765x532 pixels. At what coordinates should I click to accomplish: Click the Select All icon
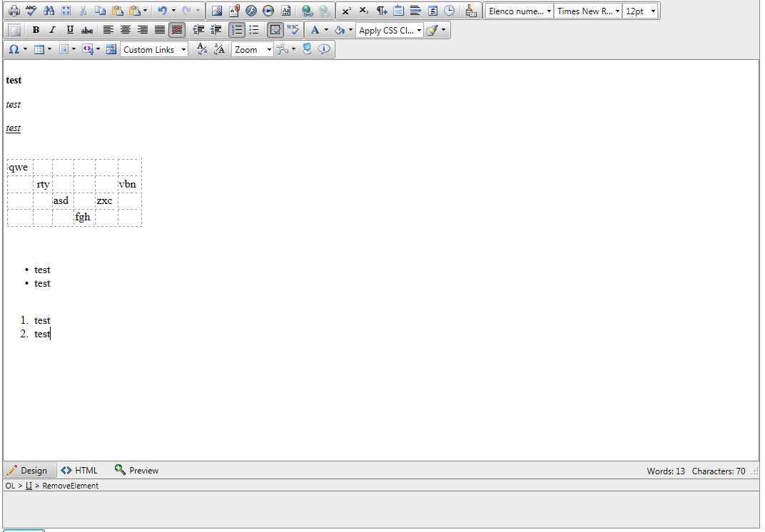click(66, 10)
